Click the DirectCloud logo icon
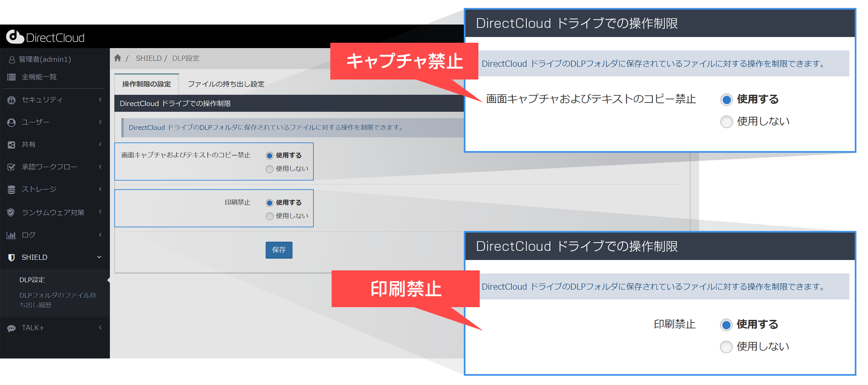This screenshot has height=385, width=868. pos(15,37)
